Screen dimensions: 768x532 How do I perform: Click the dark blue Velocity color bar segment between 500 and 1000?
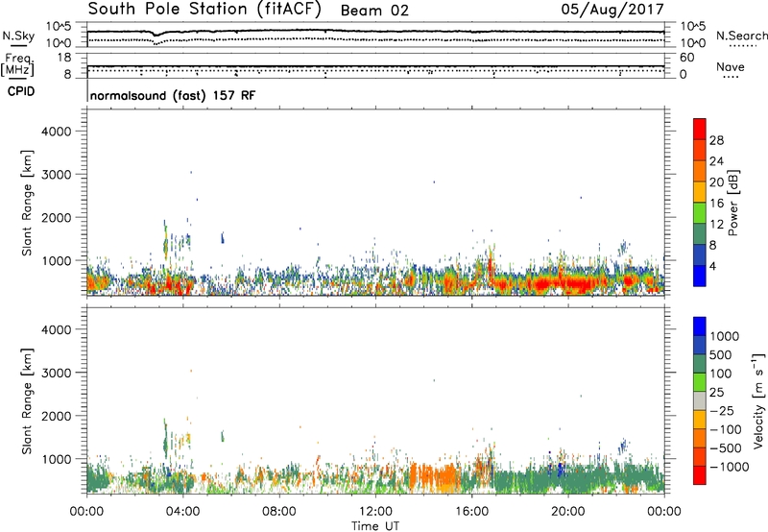(x=700, y=345)
